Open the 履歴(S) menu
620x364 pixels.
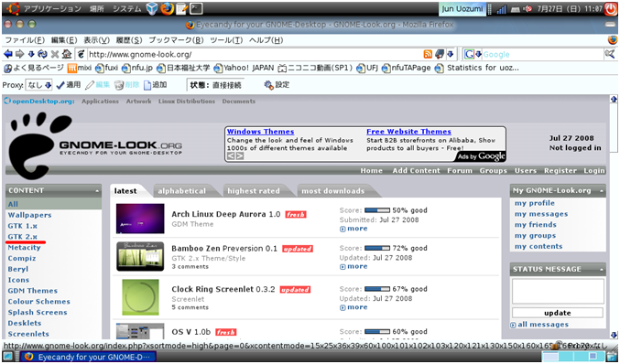129,40
